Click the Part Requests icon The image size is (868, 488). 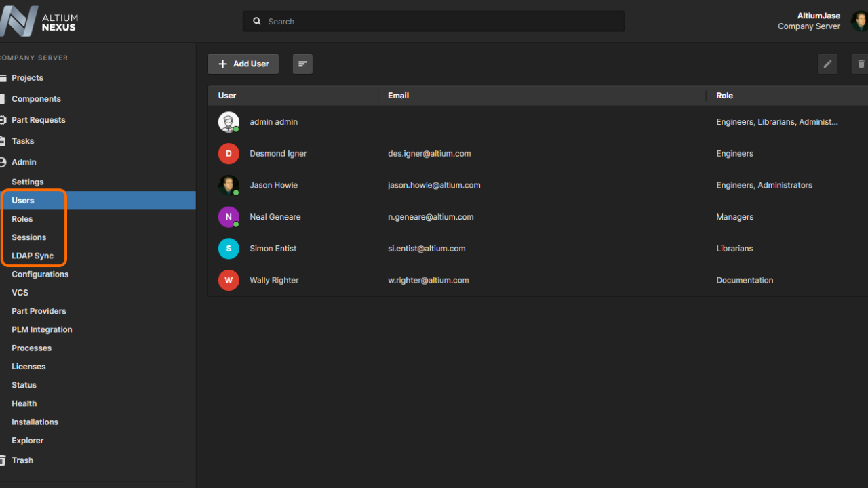[x=3, y=120]
